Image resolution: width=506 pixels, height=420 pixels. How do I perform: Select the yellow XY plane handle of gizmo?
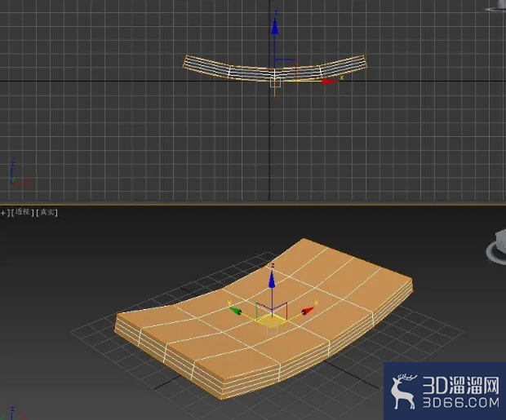pos(270,321)
